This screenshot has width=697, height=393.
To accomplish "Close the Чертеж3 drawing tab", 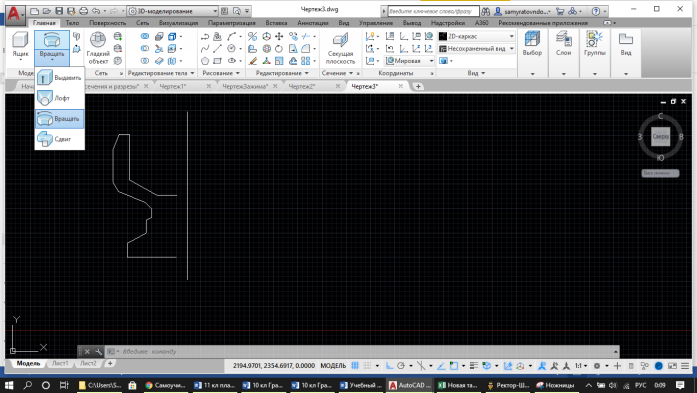I will [x=401, y=86].
